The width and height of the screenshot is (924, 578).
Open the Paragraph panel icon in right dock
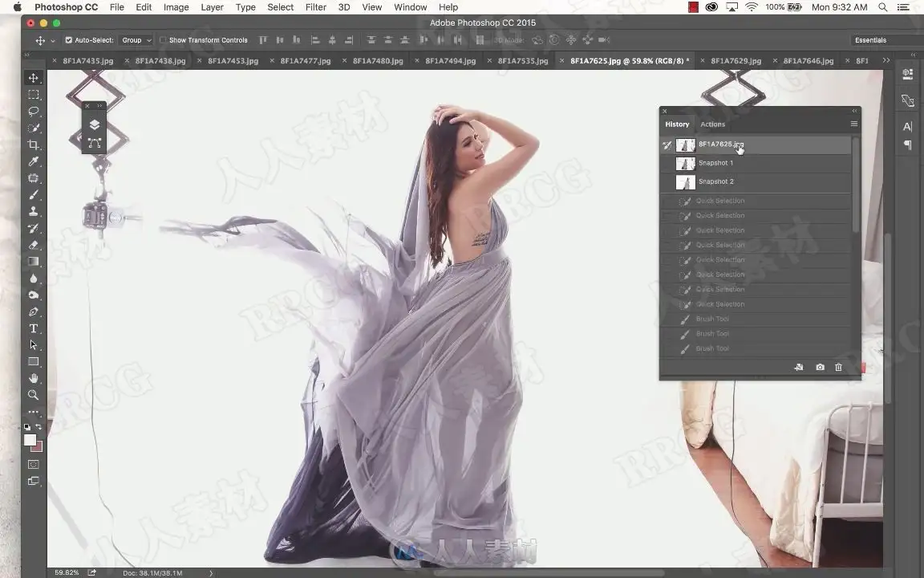tap(907, 144)
